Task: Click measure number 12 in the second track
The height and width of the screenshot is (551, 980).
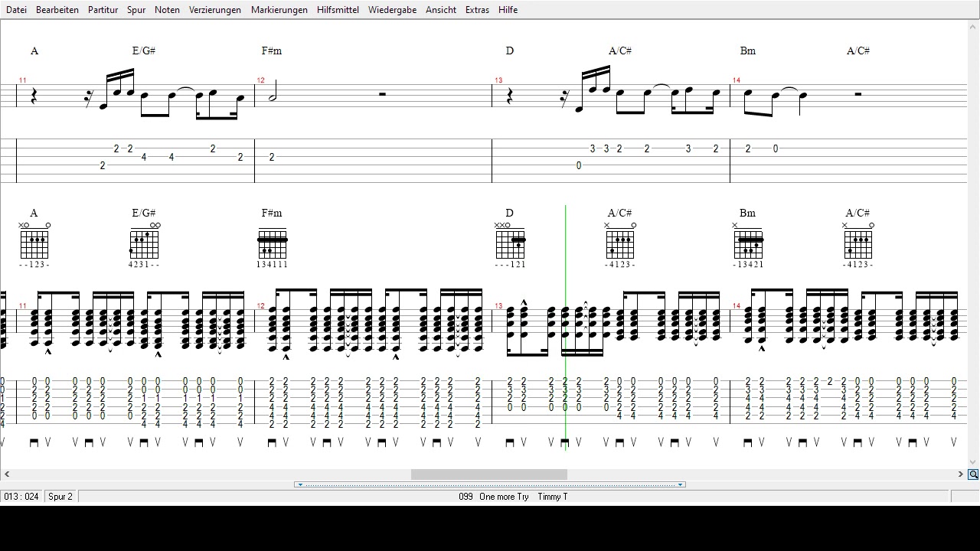Action: (261, 306)
